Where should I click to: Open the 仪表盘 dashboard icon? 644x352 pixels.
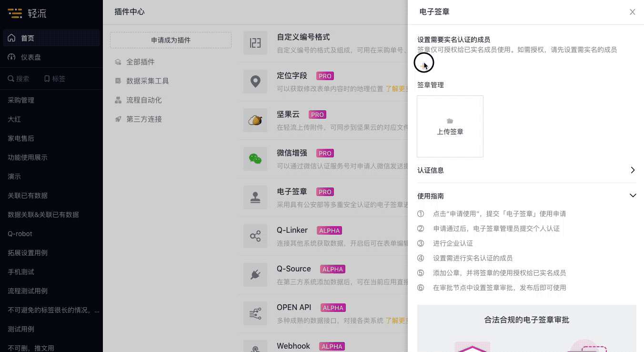(11, 57)
